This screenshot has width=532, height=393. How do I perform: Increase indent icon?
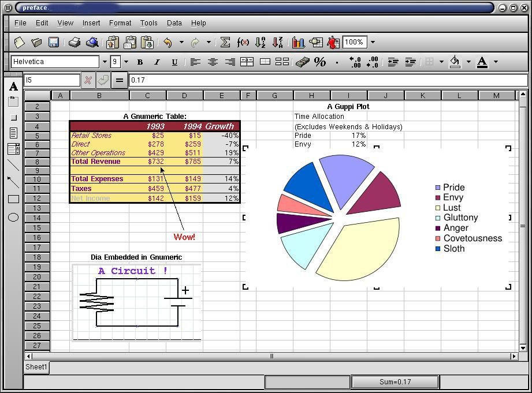pyautogui.click(x=410, y=62)
